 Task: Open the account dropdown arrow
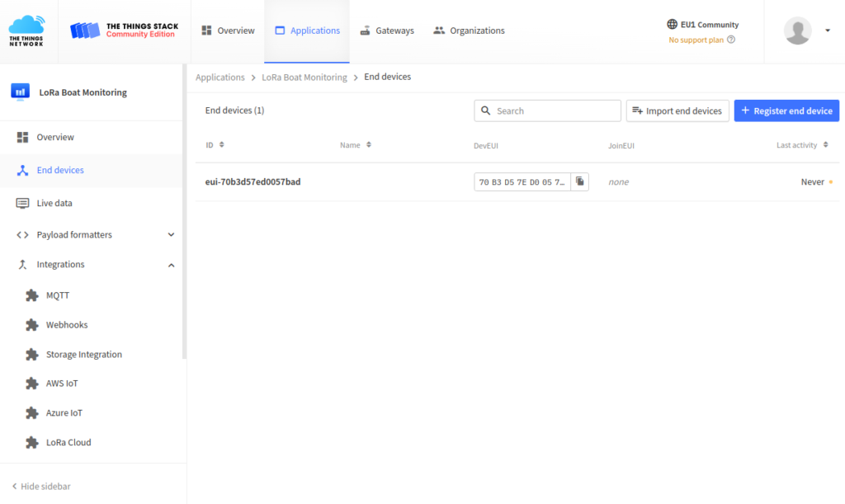828,31
